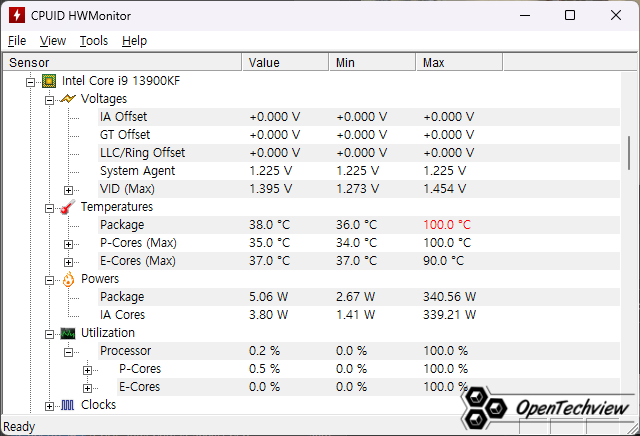
Task: Click the 1.454 V VID max value
Action: (444, 189)
